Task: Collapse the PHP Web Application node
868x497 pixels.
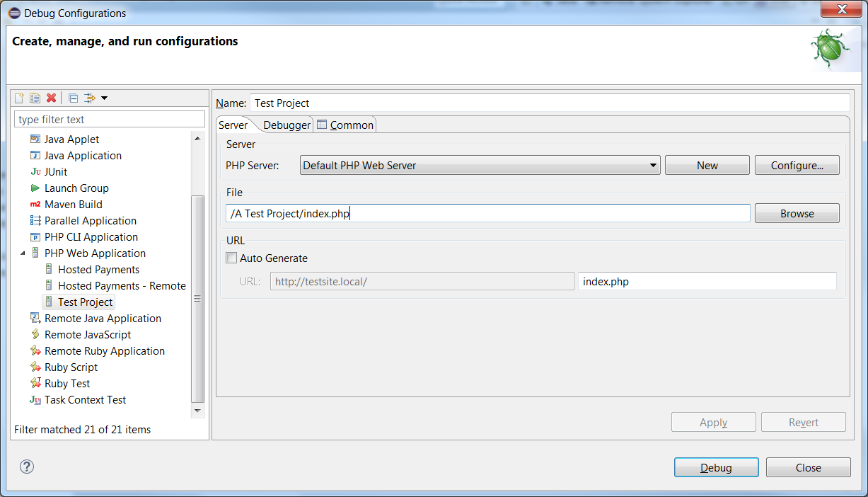Action: (22, 253)
